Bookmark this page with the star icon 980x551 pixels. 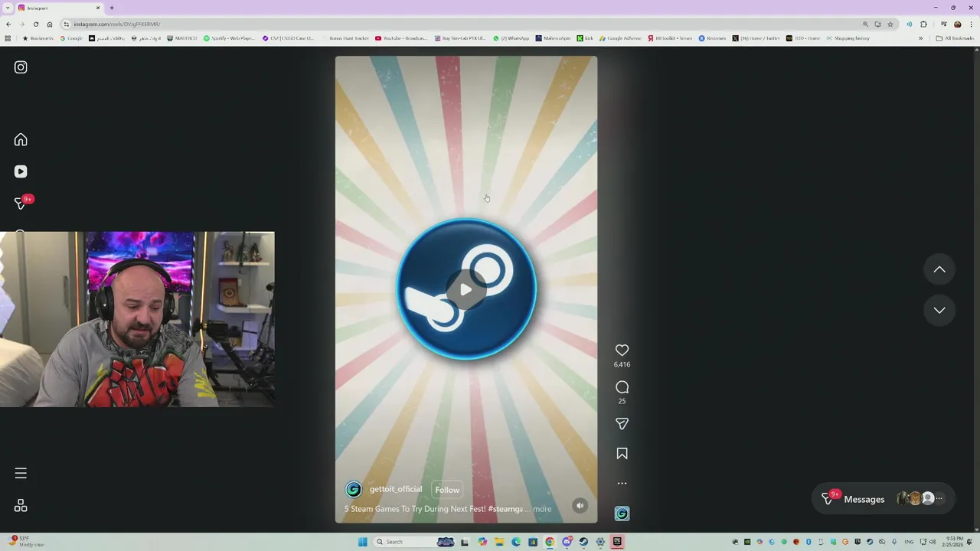pos(890,24)
